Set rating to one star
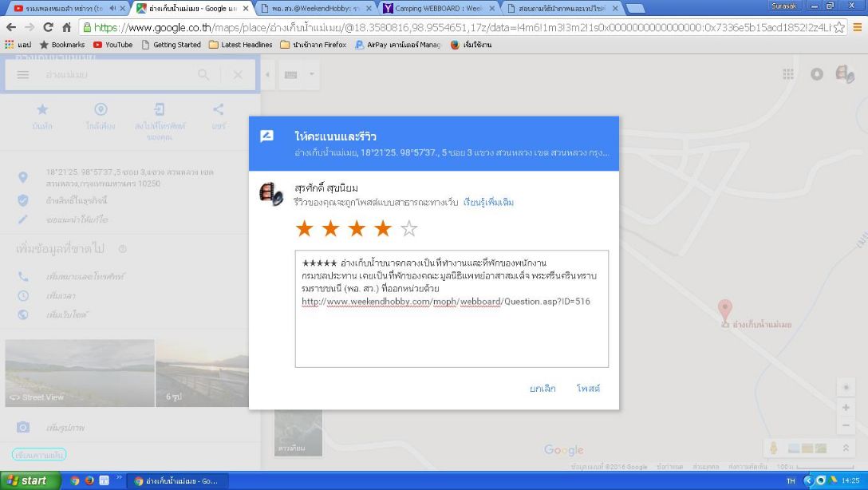Viewport: 868px width, 490px height. click(304, 228)
